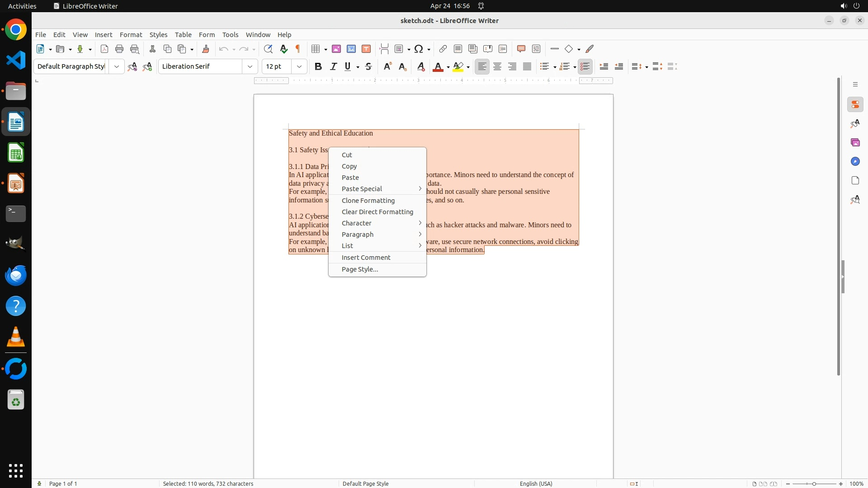The width and height of the screenshot is (868, 488).
Task: Open the Liberation Serif font name dropdown
Action: point(250,66)
